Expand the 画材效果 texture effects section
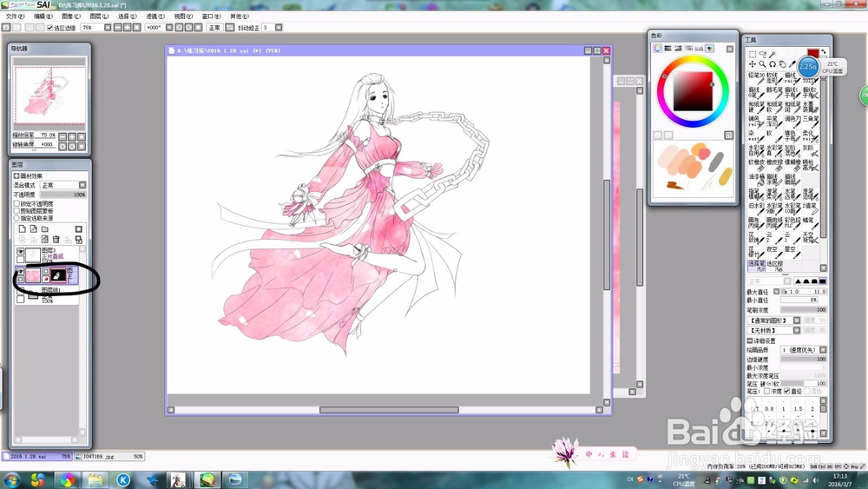Viewport: 868px width, 489px height. pyautogui.click(x=16, y=175)
